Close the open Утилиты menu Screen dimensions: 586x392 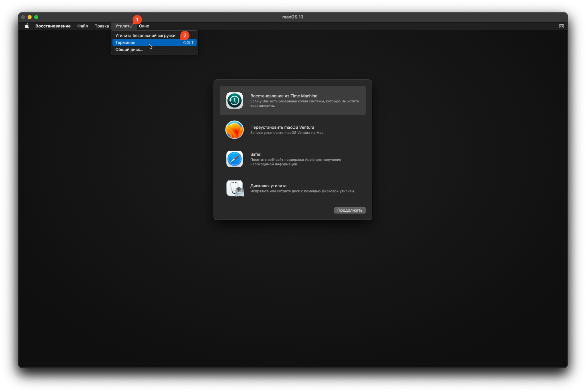pyautogui.click(x=124, y=26)
